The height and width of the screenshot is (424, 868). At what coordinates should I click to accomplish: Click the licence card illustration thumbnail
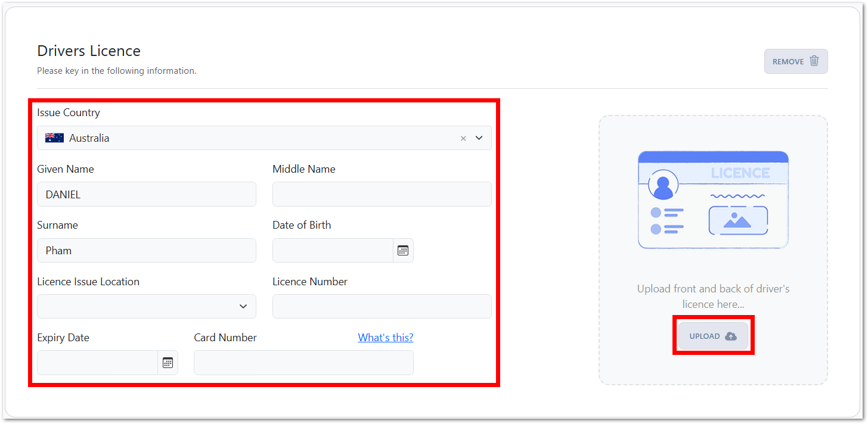tap(713, 200)
